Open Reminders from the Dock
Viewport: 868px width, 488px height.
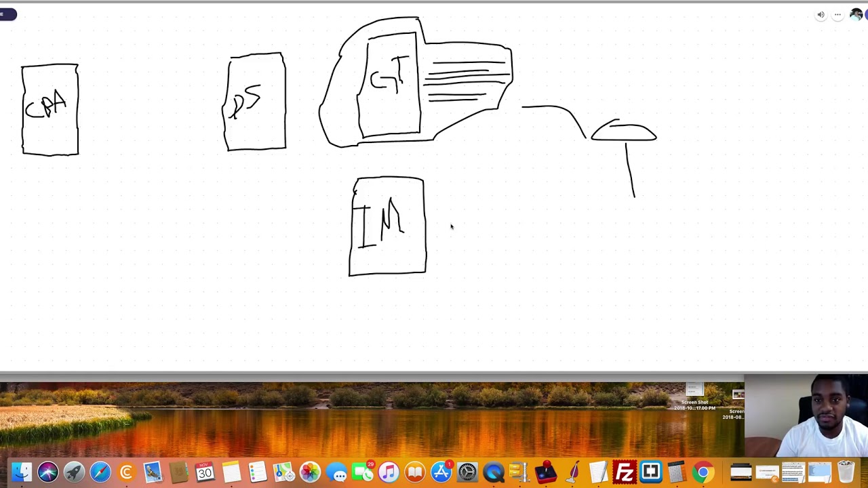tap(258, 472)
